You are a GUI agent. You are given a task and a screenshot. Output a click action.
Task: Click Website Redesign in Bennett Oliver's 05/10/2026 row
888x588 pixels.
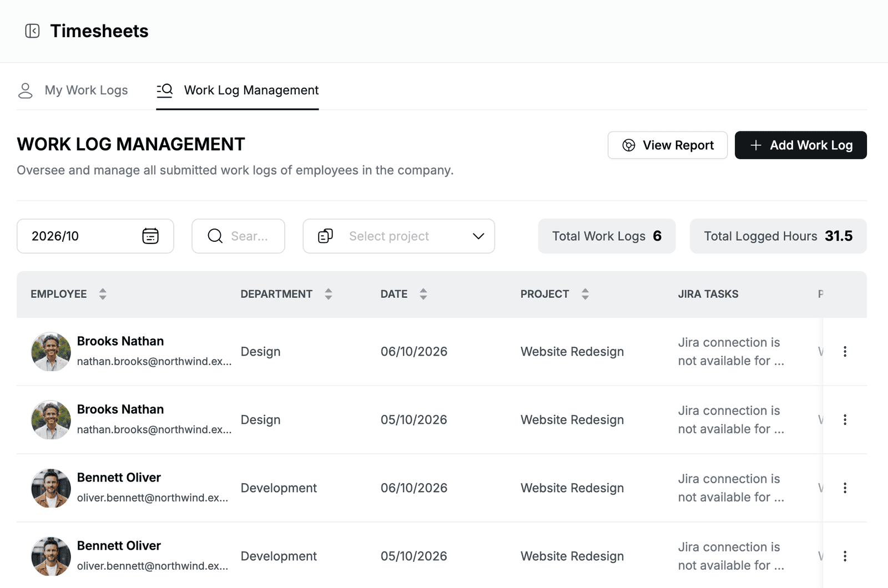point(572,556)
